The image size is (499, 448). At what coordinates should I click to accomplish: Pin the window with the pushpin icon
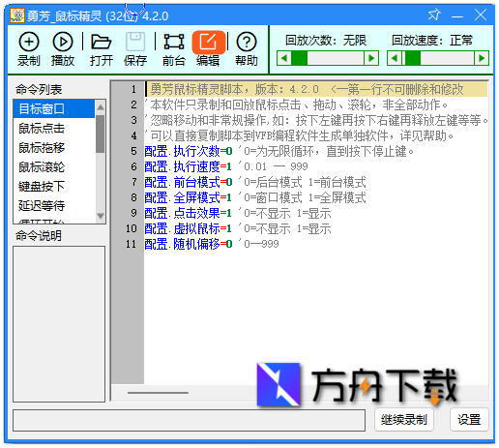(434, 15)
